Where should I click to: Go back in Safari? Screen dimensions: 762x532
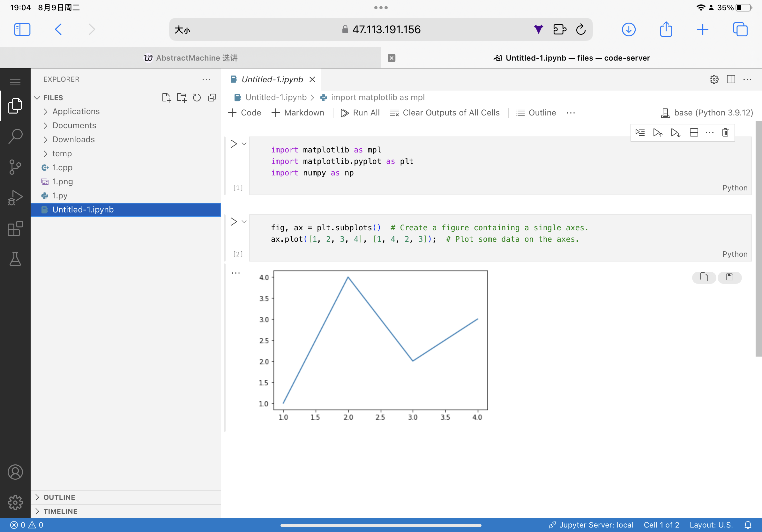(x=58, y=30)
